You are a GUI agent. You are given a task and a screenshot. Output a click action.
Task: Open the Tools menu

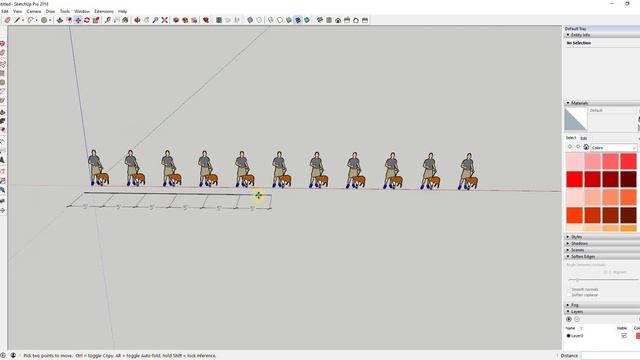(x=65, y=11)
